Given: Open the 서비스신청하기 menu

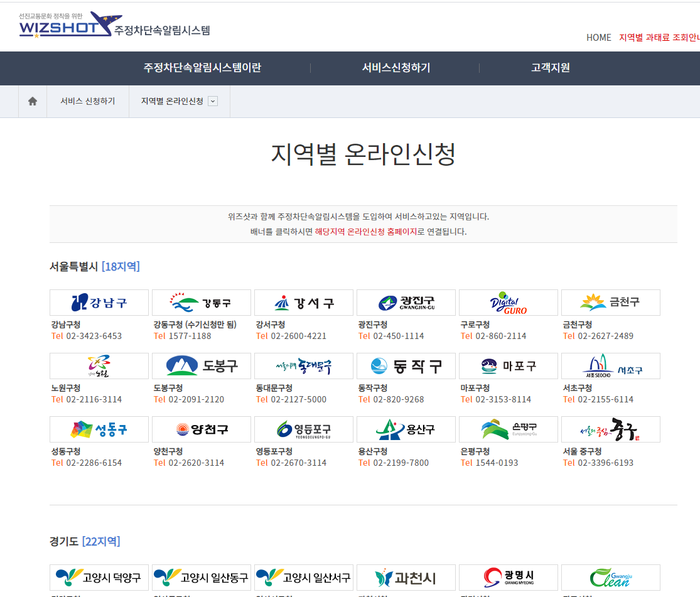Looking at the screenshot, I should (x=396, y=68).
